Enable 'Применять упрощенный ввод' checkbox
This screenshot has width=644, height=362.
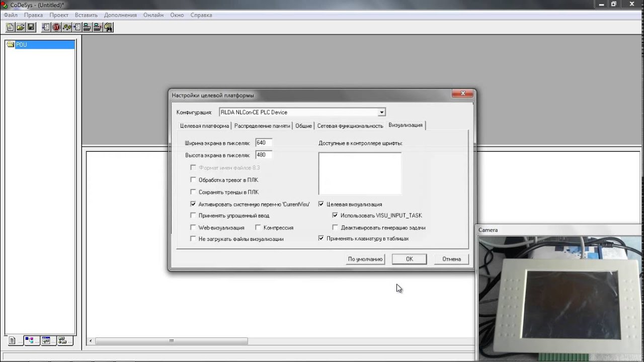193,215
